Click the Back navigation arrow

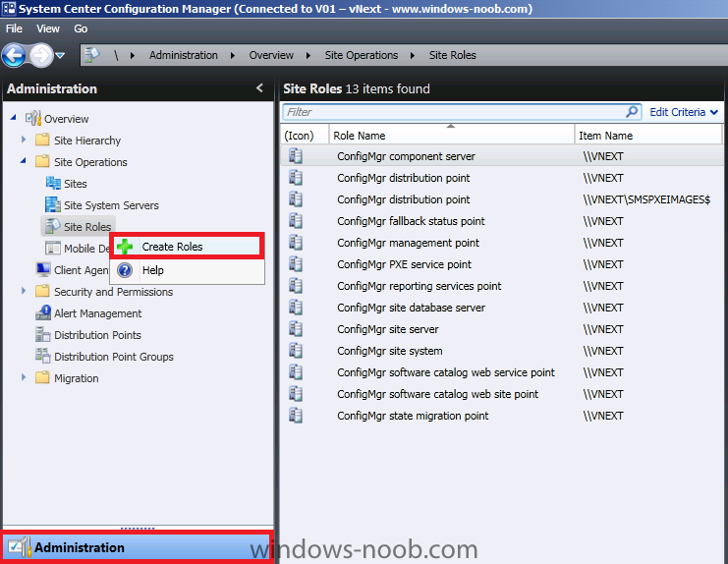click(14, 56)
